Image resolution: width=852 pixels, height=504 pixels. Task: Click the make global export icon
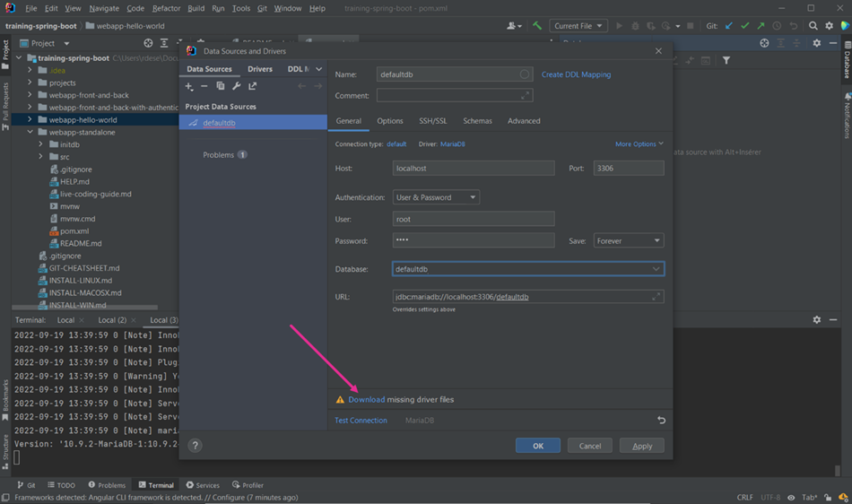(253, 86)
